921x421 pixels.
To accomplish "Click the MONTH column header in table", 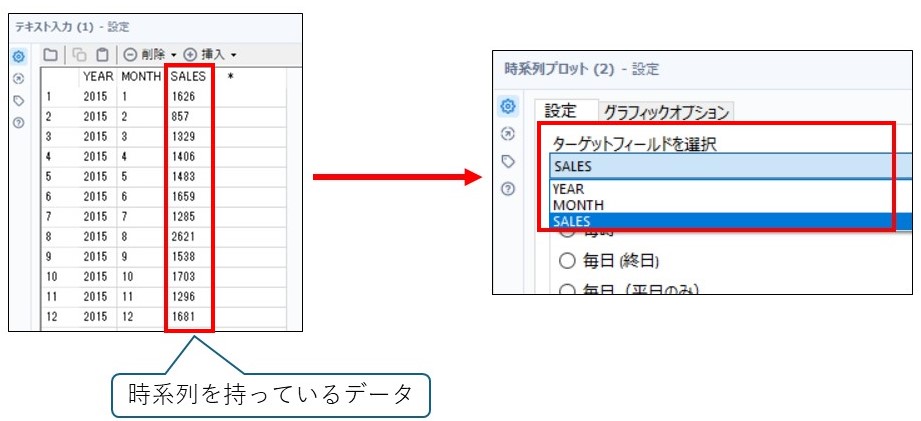I will pos(141,76).
